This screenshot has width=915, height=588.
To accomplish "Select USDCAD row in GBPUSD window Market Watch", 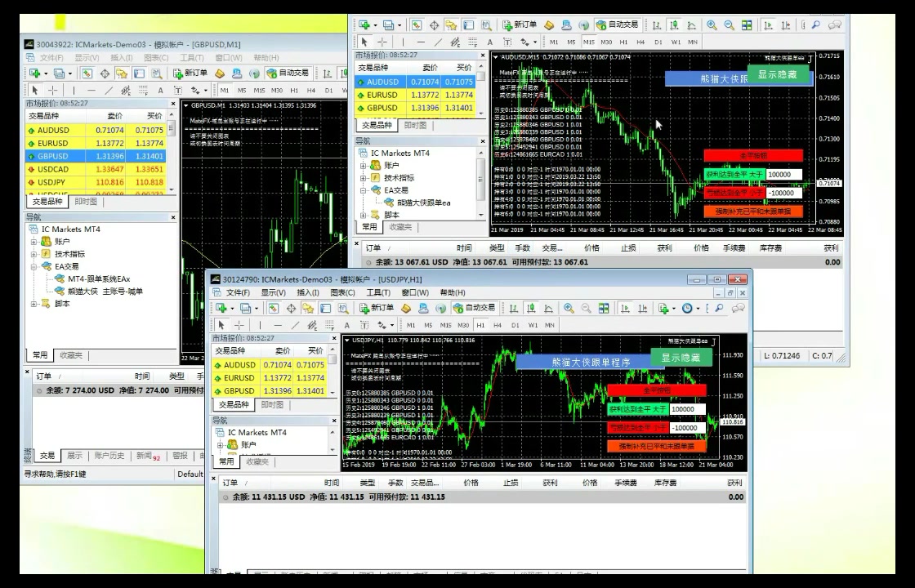I will coord(96,169).
